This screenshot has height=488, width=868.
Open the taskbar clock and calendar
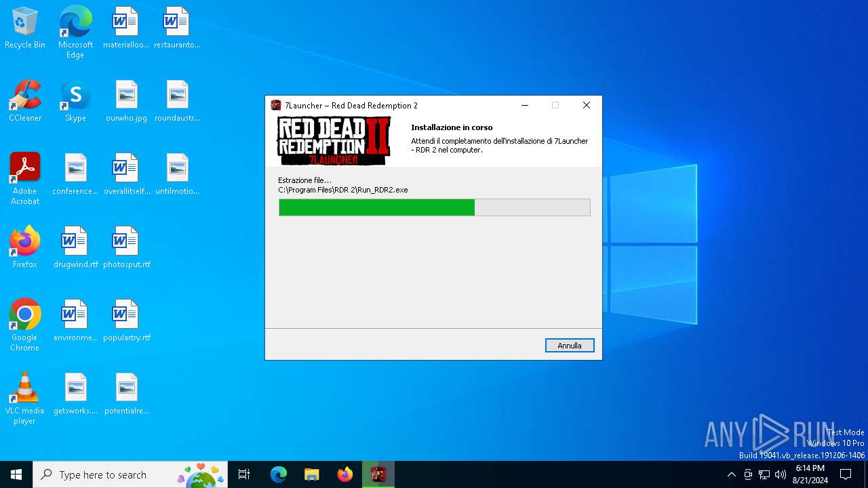[x=810, y=474]
